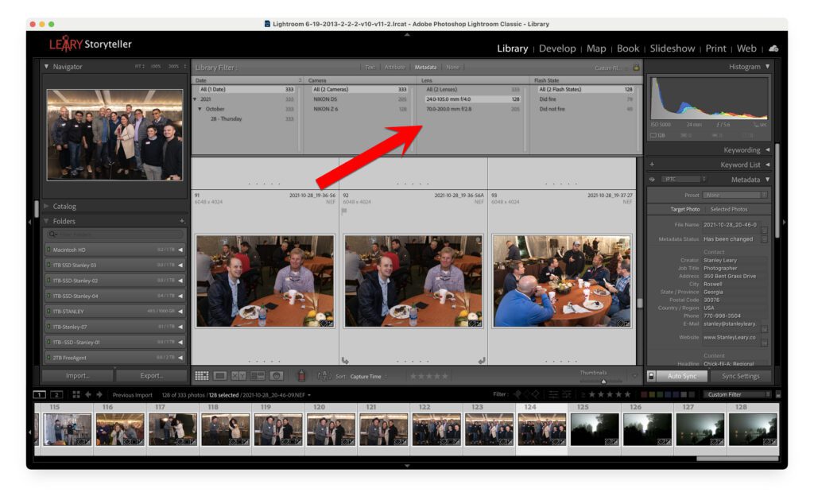Screen dimensions: 814x504
Task: Click the Folders search field
Action: [114, 234]
